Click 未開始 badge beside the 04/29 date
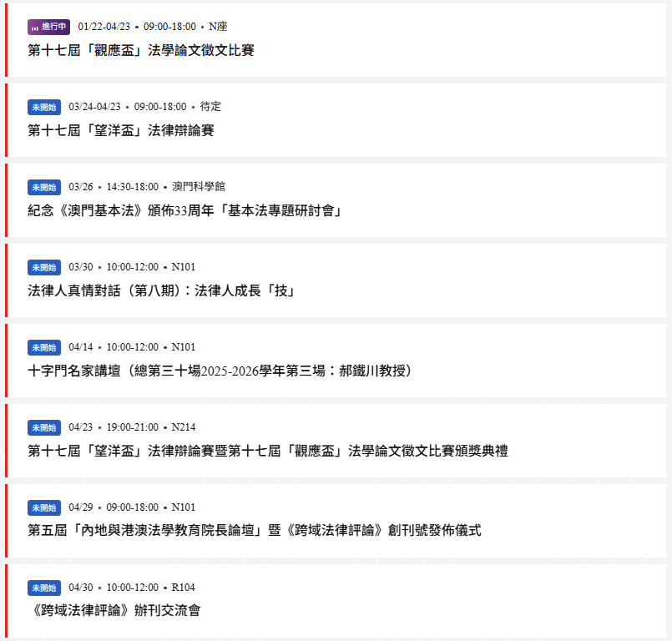Image resolution: width=672 pixels, height=641 pixels. pyautogui.click(x=44, y=507)
